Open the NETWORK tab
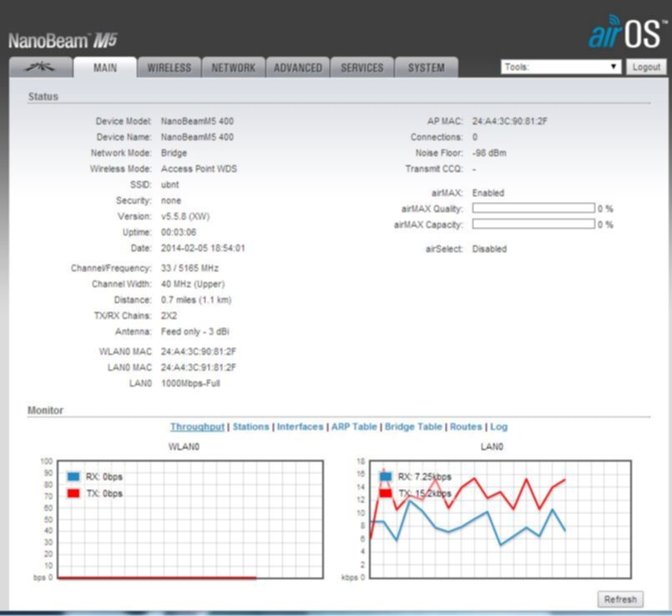This screenshot has width=672, height=616. [234, 68]
